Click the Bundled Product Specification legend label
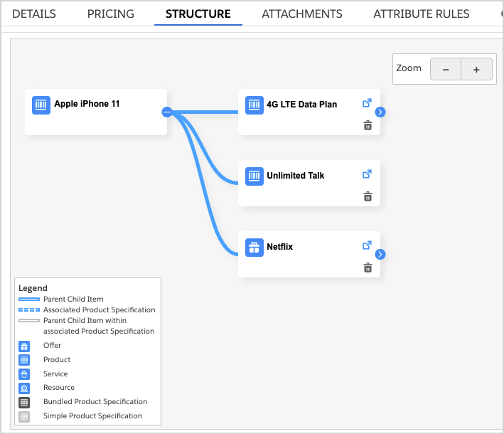The width and height of the screenshot is (504, 434). point(95,401)
